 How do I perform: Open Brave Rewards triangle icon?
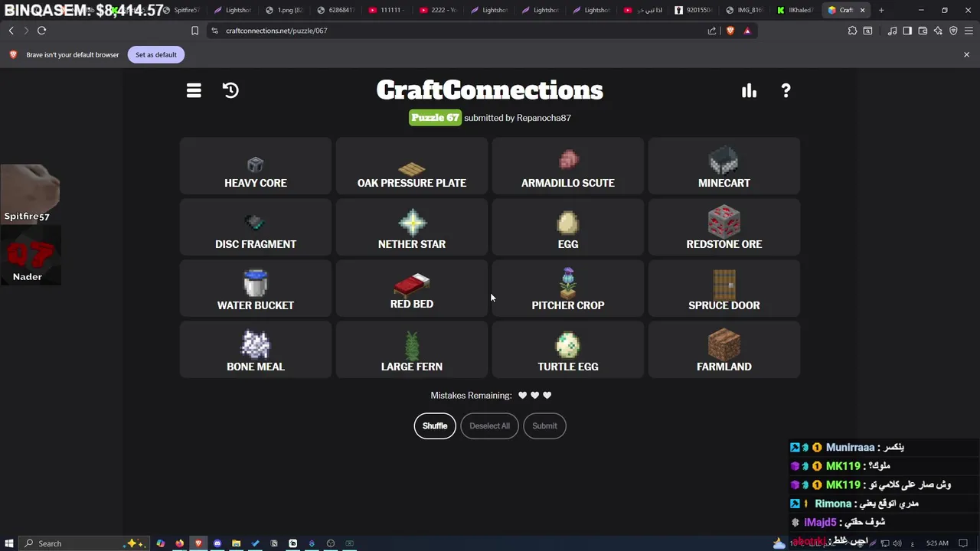click(747, 31)
